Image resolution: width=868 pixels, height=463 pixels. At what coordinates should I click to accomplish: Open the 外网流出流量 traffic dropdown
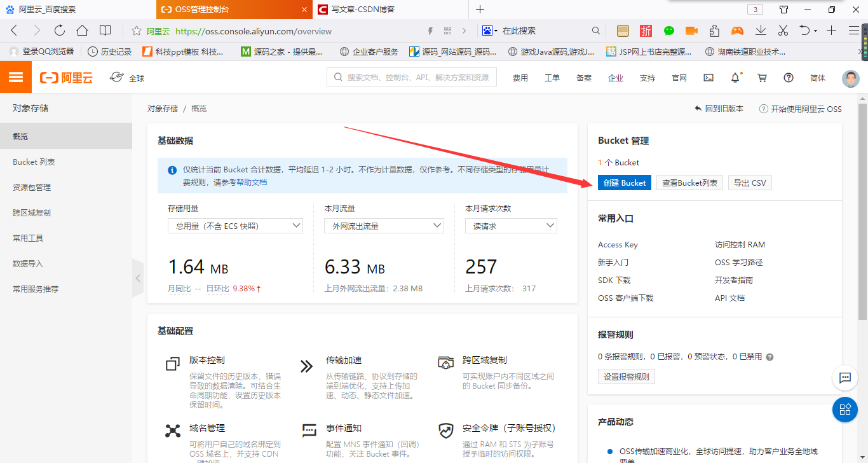coord(384,225)
